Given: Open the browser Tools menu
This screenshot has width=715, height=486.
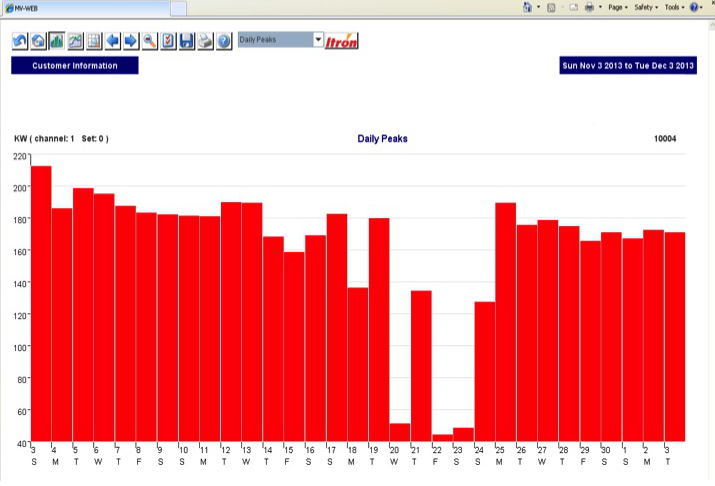Looking at the screenshot, I should pyautogui.click(x=674, y=7).
